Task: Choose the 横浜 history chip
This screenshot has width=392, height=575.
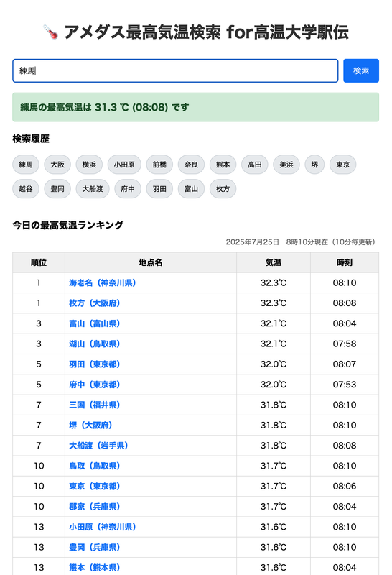Action: tap(89, 165)
